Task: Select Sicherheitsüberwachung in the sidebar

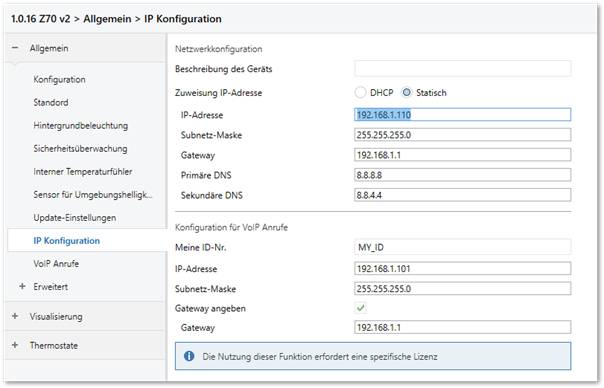Action: point(80,149)
